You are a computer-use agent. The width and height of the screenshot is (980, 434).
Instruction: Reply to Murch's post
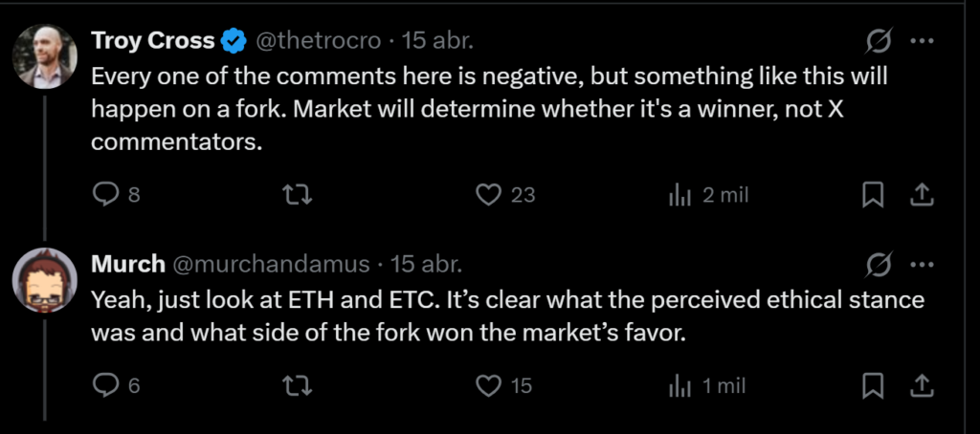[104, 385]
